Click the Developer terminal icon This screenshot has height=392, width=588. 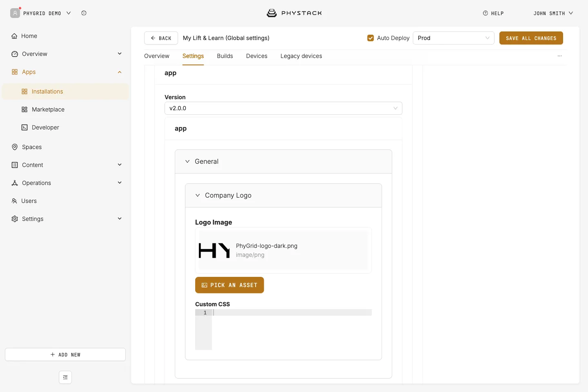pyautogui.click(x=24, y=127)
